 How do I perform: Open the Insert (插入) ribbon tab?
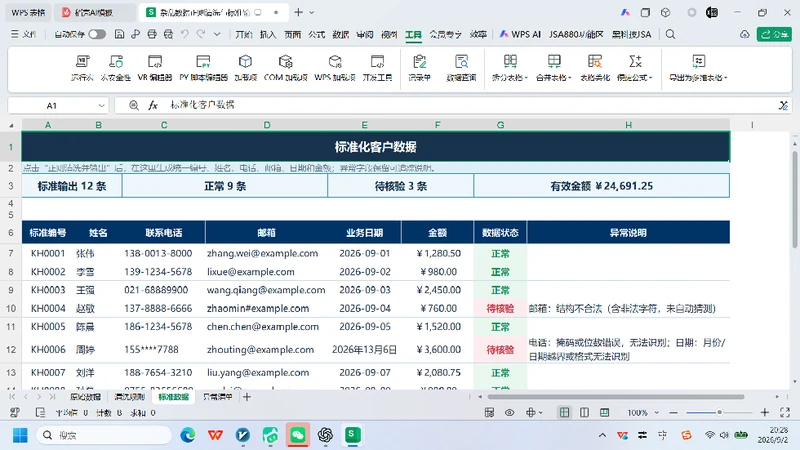[x=268, y=34]
